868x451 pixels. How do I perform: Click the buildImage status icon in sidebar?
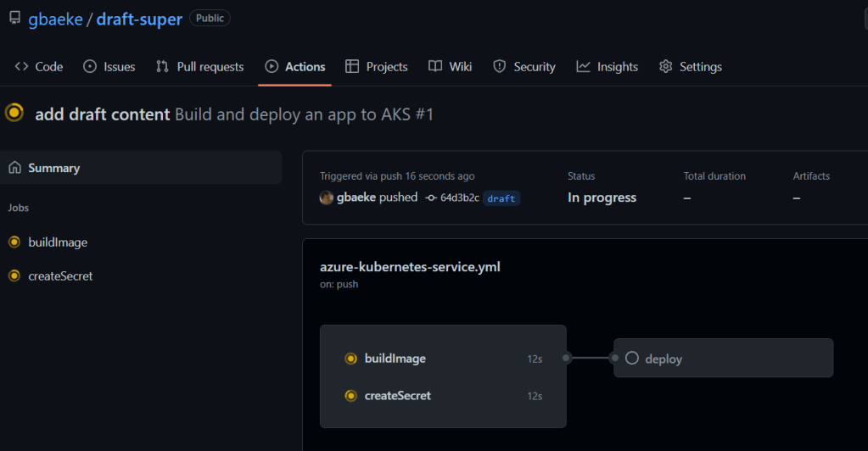14,242
